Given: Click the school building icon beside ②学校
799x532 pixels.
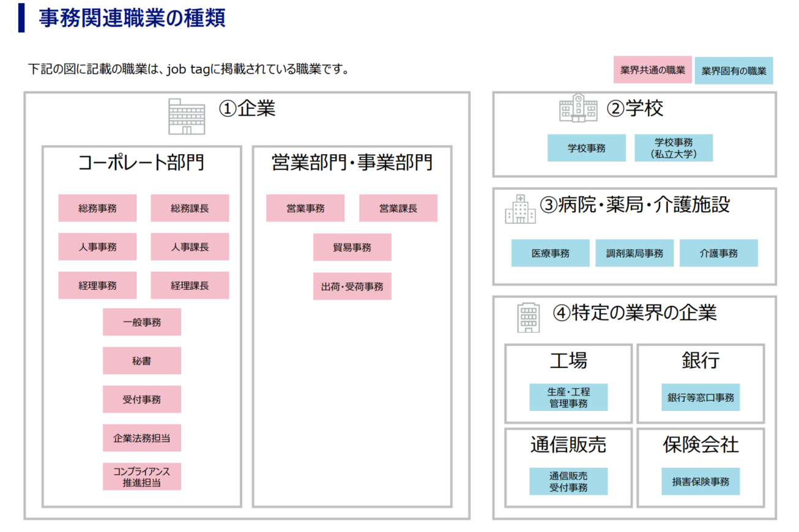Looking at the screenshot, I should [x=578, y=108].
